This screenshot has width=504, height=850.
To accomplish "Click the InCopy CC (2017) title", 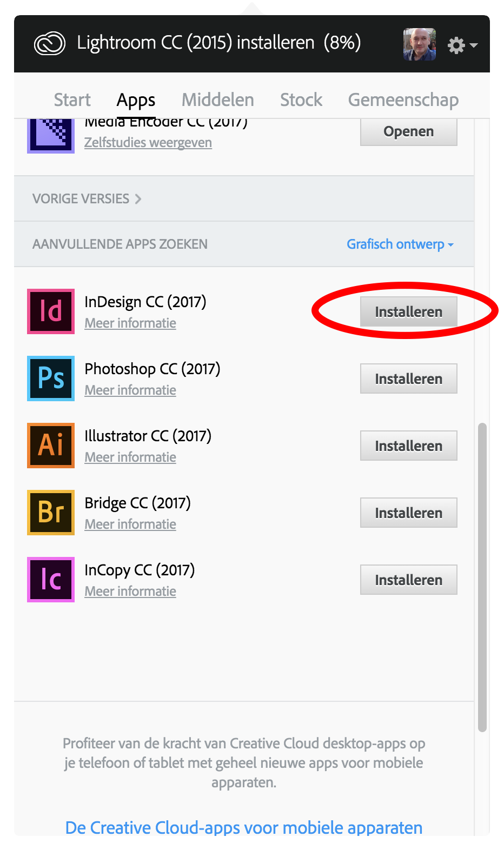I will click(x=140, y=570).
